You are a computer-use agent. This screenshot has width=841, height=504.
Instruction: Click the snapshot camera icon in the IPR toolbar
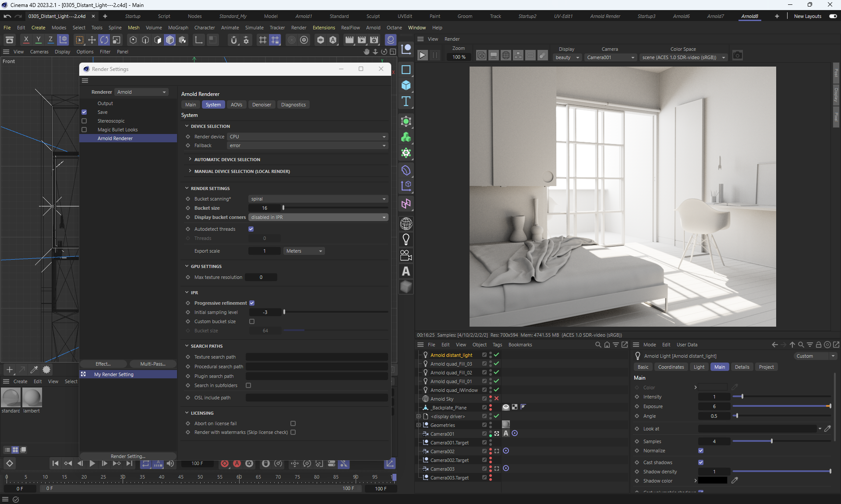point(738,56)
